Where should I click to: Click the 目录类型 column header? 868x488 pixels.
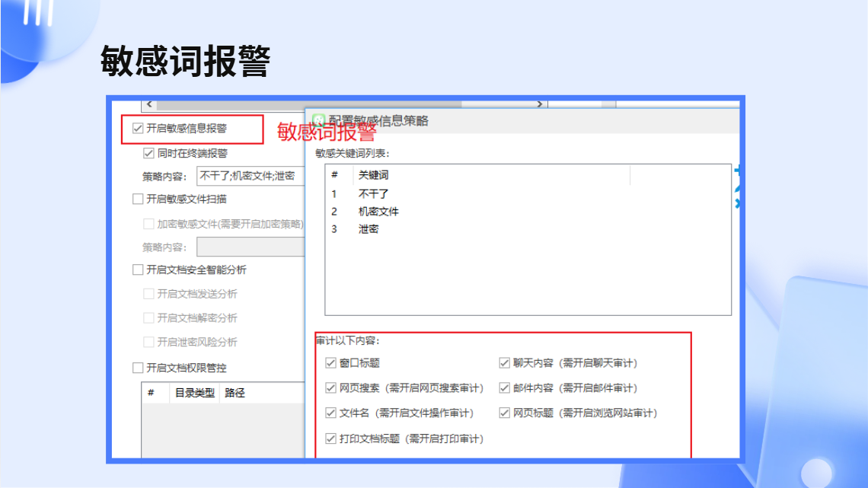pos(195,393)
